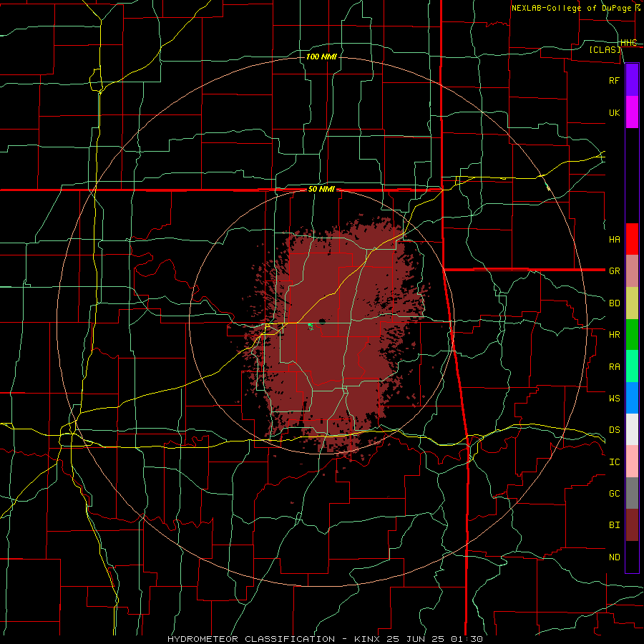Pick the RA light green legend swatch
The height and width of the screenshot is (644, 644).
[632, 366]
